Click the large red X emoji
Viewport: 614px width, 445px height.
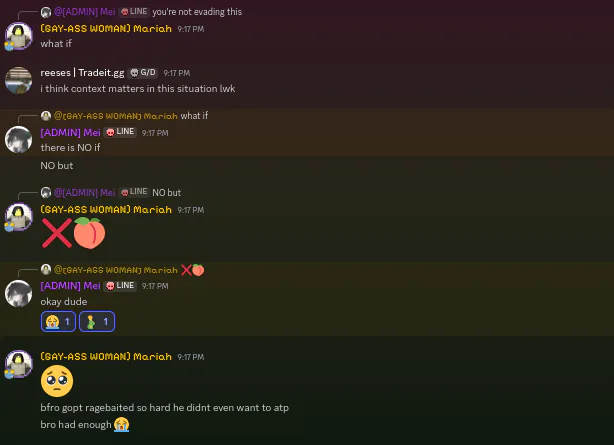coord(57,233)
